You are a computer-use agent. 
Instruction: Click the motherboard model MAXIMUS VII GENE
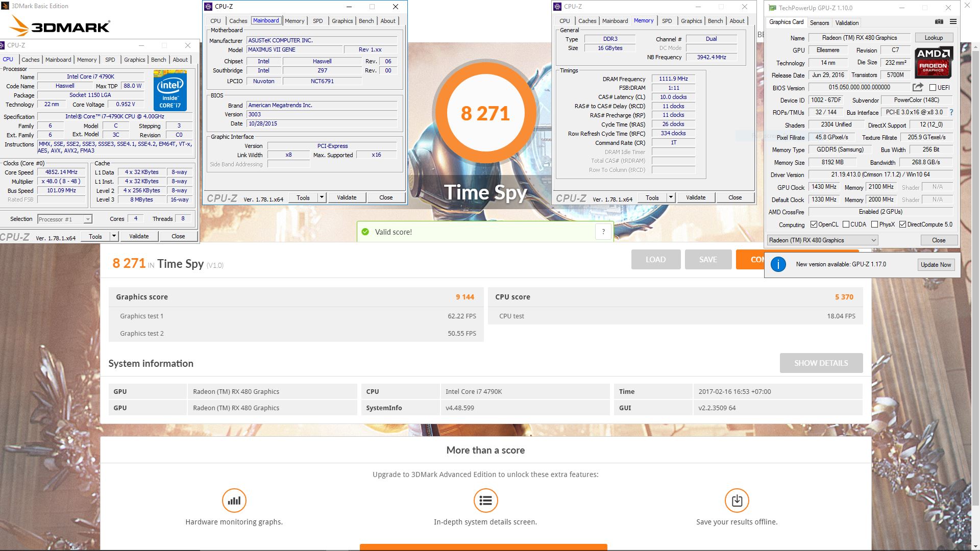294,49
